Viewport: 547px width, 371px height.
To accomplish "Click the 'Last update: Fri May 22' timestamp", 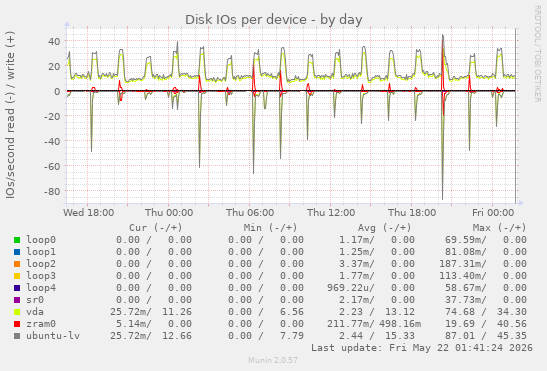I will (422, 348).
